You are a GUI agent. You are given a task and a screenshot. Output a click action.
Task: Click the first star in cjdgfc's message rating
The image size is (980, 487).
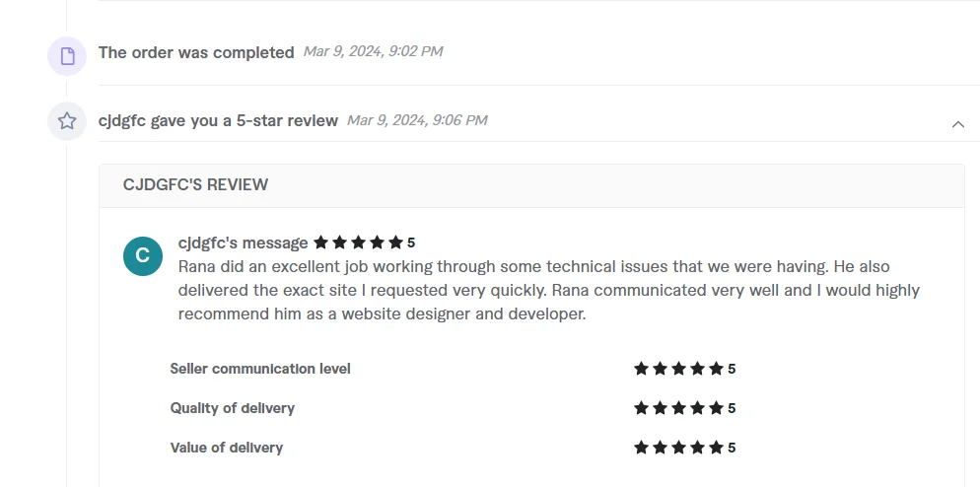click(x=320, y=243)
